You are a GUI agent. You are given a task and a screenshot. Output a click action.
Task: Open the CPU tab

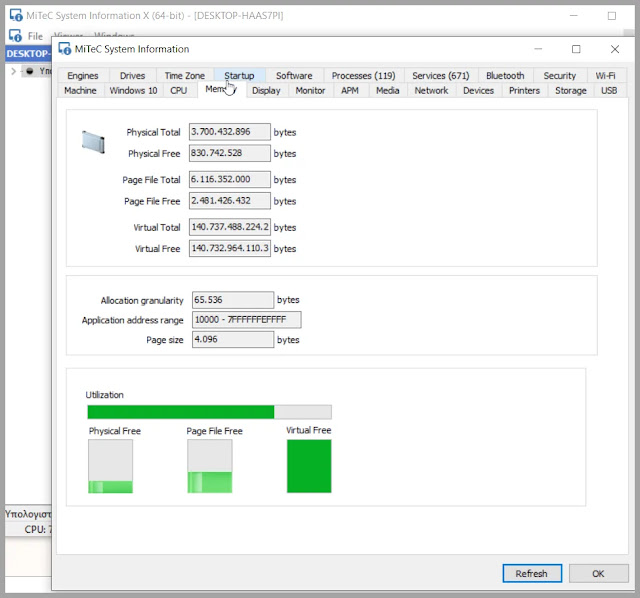(x=179, y=91)
